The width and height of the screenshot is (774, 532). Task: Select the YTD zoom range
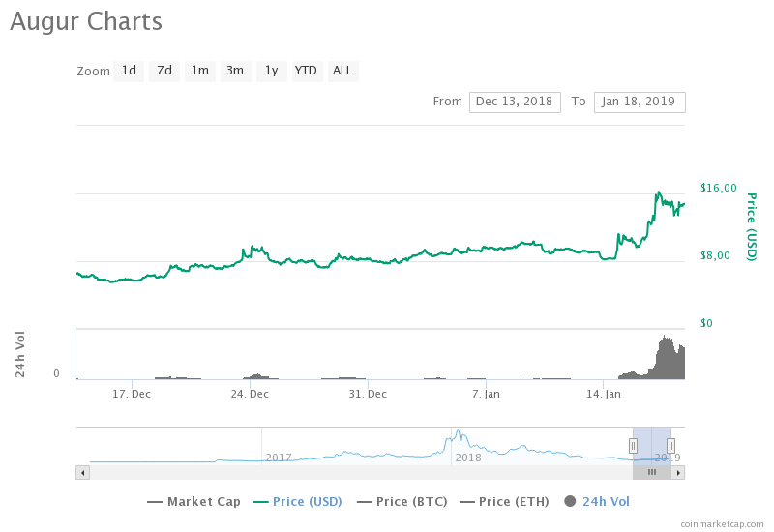tap(307, 71)
